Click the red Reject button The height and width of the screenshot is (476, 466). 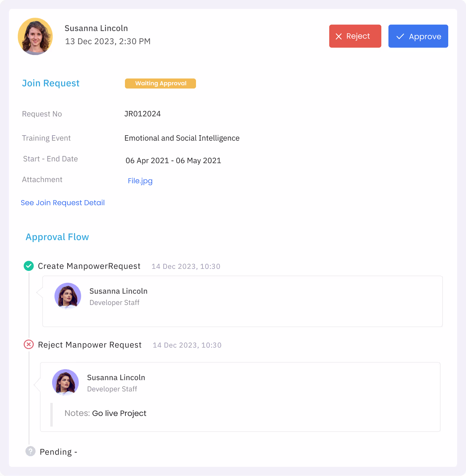click(x=355, y=36)
